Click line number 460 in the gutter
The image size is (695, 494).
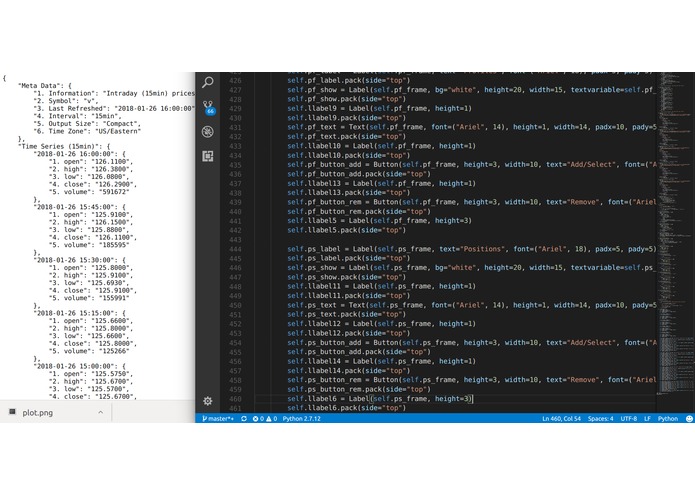pos(235,399)
